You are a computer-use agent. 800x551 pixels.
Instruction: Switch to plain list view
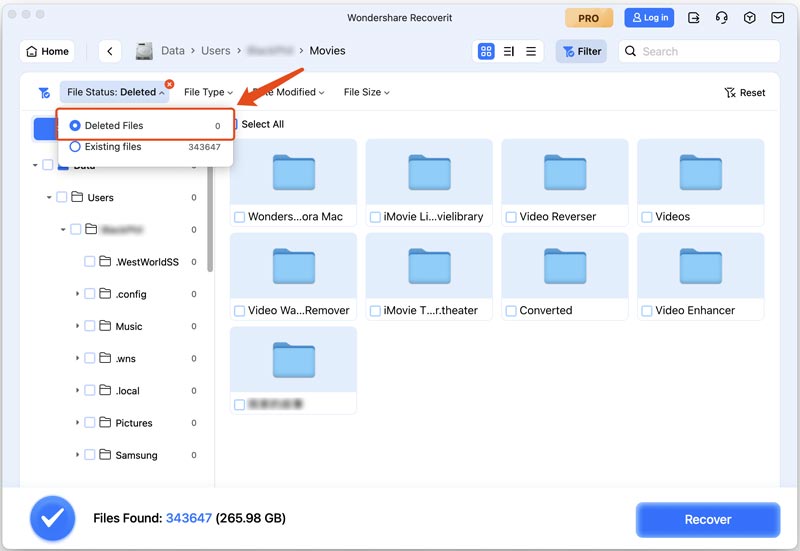point(531,51)
